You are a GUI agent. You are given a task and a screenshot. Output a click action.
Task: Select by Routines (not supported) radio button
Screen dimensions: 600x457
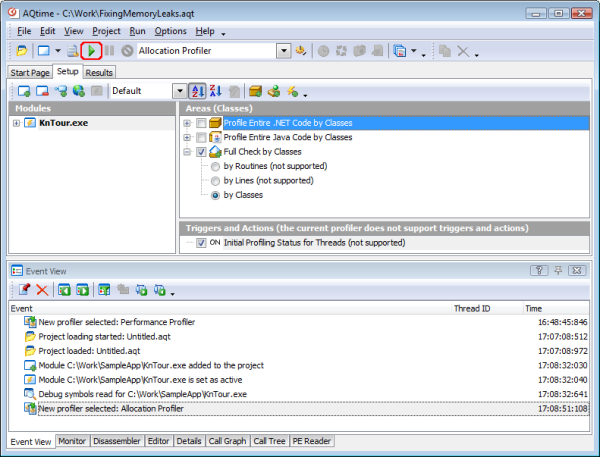pos(215,166)
